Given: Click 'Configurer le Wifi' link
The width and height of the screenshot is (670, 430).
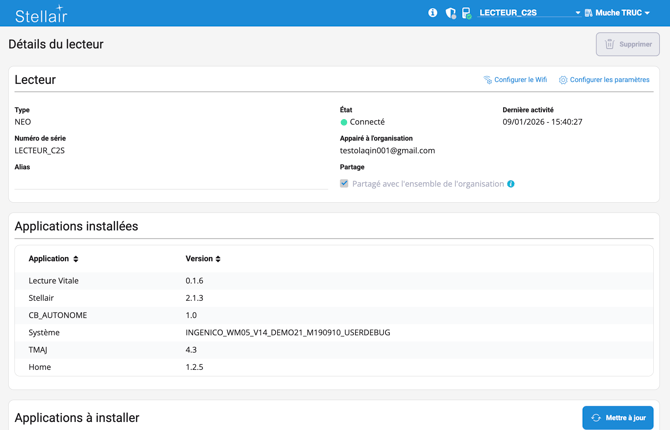Looking at the screenshot, I should click(520, 80).
